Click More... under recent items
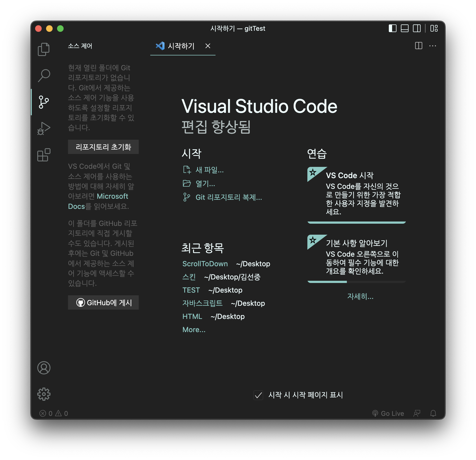This screenshot has height=460, width=476. pos(194,330)
